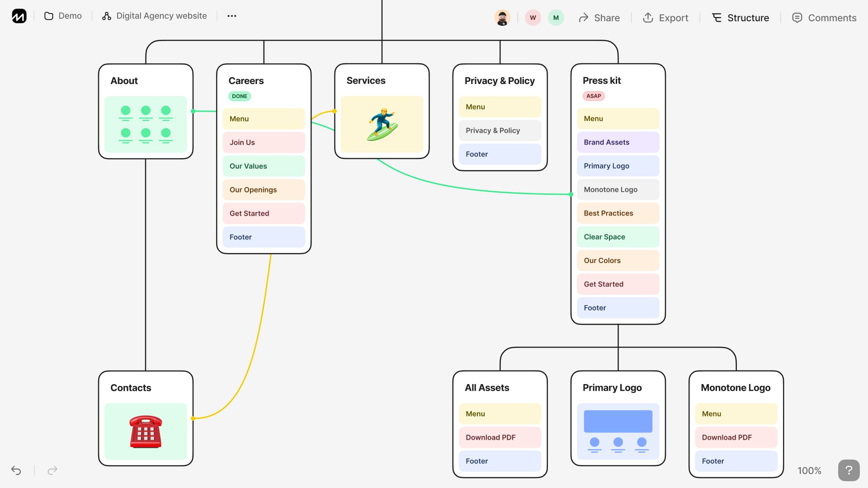Click the user avatar labeled W
The height and width of the screenshot is (488, 868).
point(533,18)
